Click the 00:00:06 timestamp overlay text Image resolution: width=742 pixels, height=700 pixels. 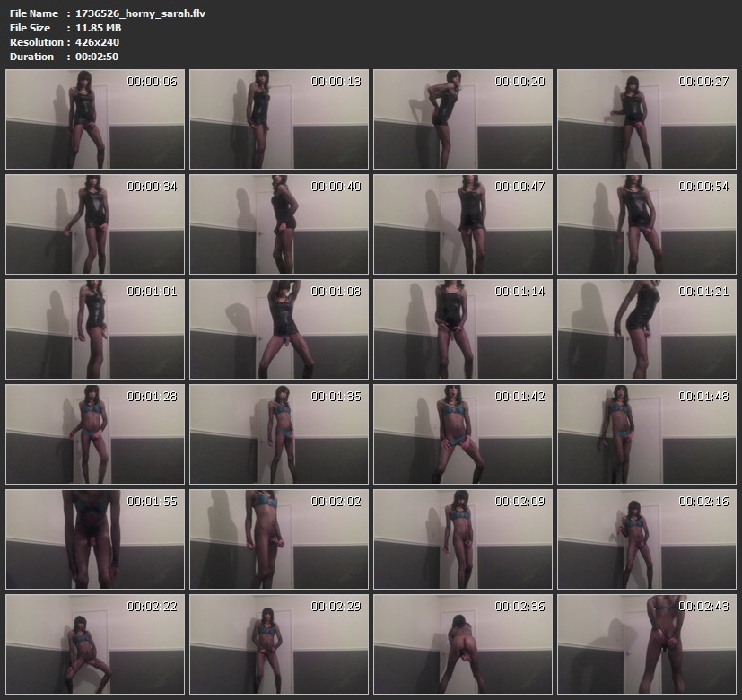click(152, 82)
